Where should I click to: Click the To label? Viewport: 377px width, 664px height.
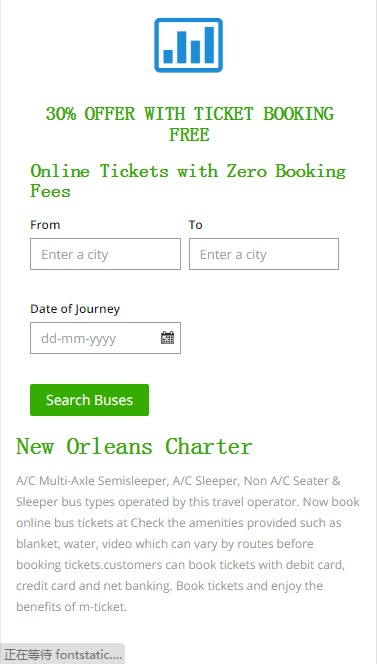(x=196, y=224)
